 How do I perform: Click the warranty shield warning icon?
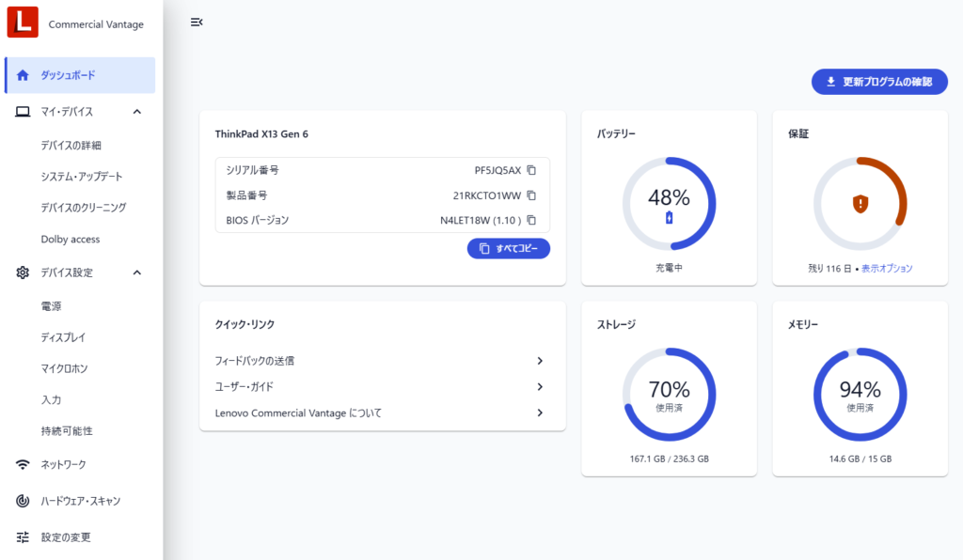[860, 203]
